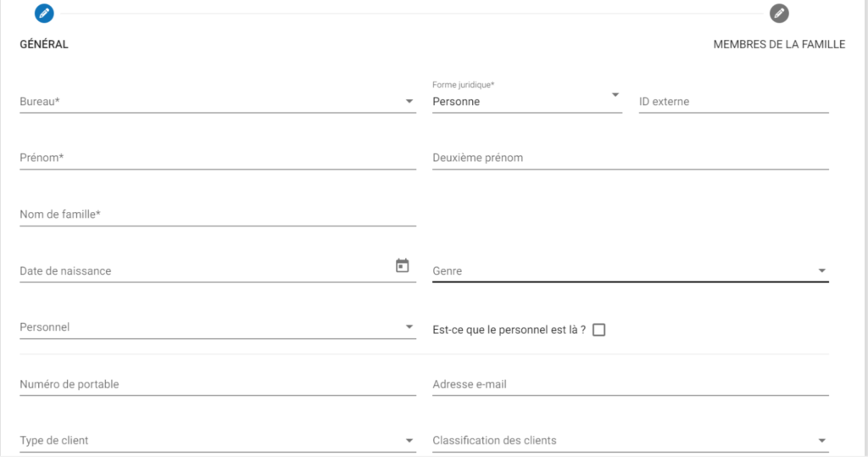Select the Général step label

pyautogui.click(x=44, y=44)
